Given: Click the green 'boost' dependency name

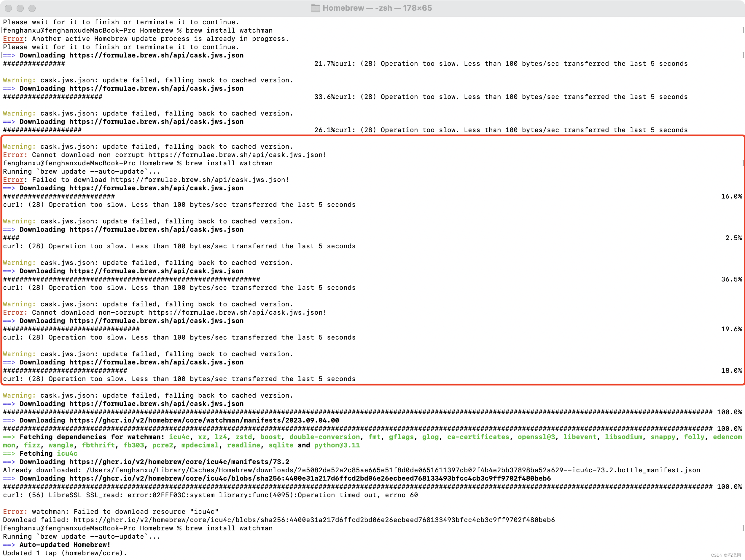Looking at the screenshot, I should [270, 437].
